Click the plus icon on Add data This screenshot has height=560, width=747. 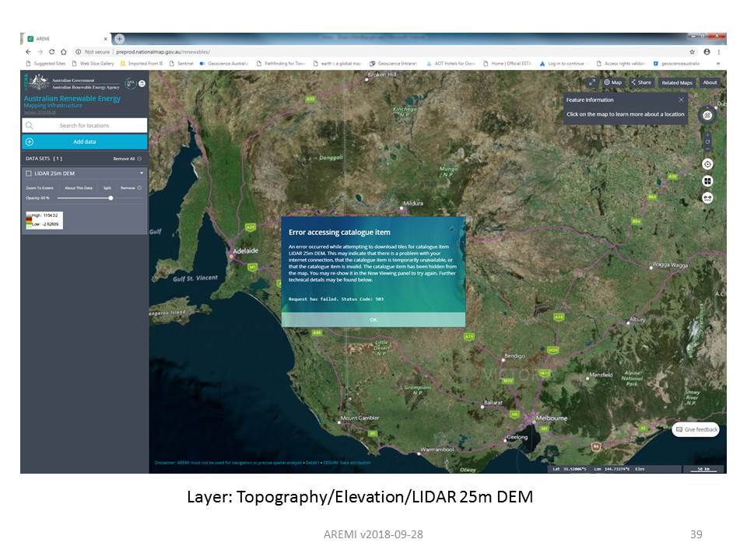(x=30, y=142)
